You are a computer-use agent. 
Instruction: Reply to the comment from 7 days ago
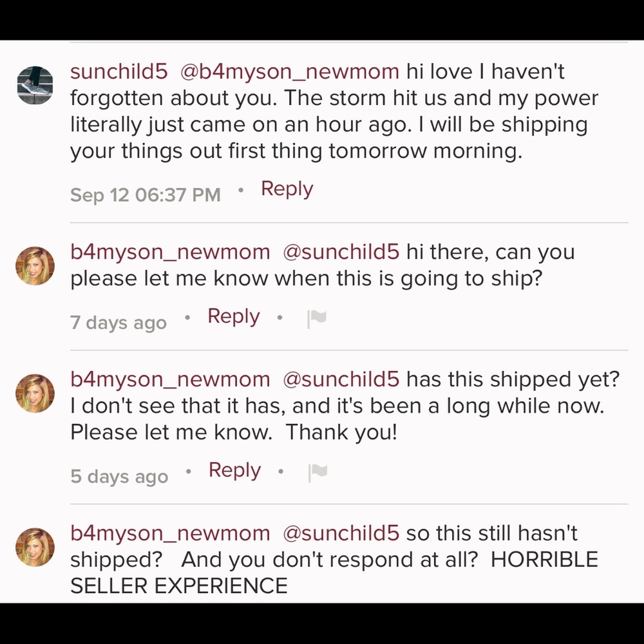[x=233, y=317]
